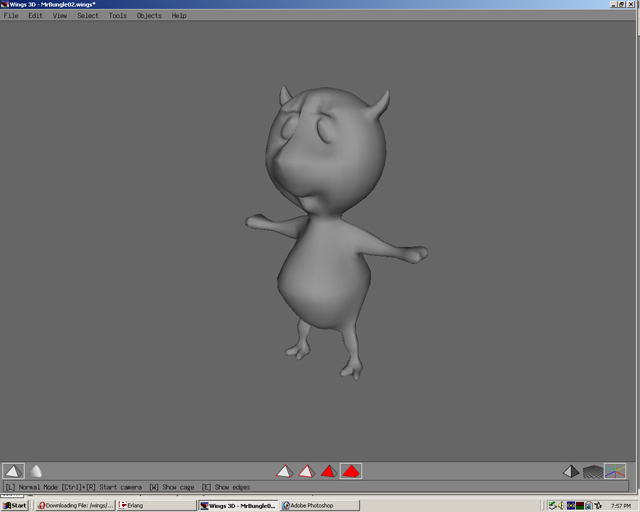640x512 pixels.
Task: Activate vertex selection mode pyramid
Action: (284, 471)
